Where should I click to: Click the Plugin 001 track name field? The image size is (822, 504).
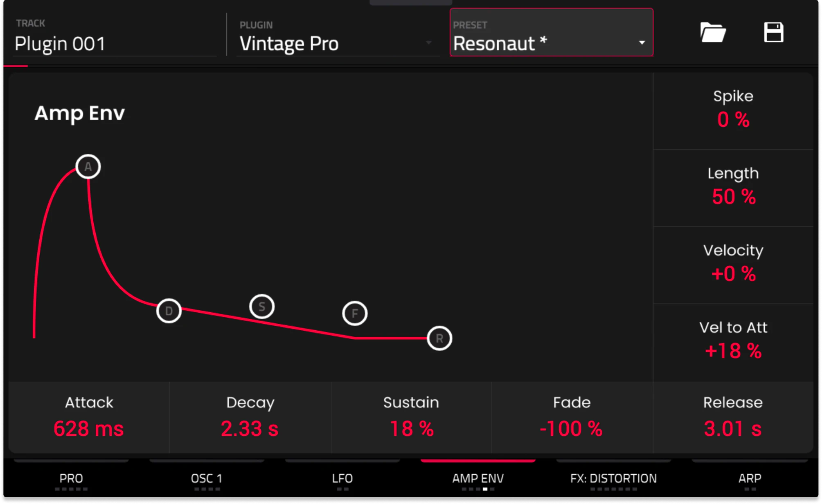pos(115,43)
